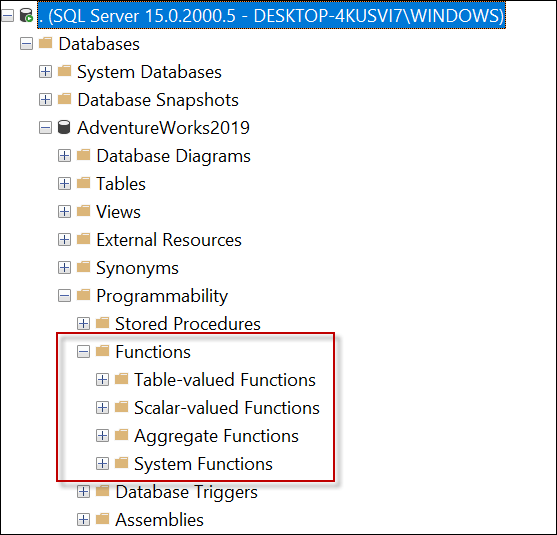The height and width of the screenshot is (535, 557).
Task: Select the Databases label
Action: (x=99, y=44)
